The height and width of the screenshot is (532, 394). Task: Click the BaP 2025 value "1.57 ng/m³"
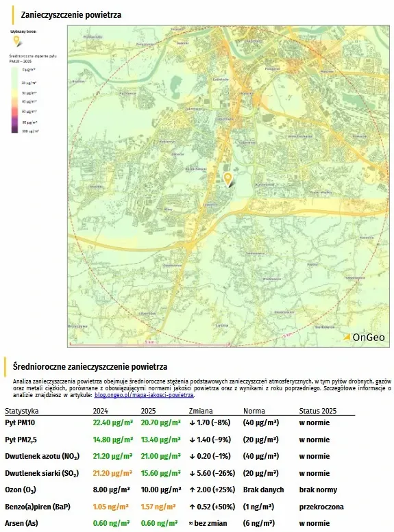158,507
